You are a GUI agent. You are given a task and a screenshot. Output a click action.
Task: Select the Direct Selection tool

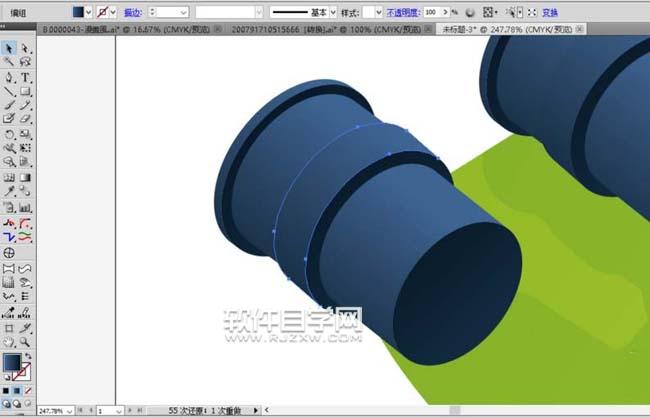point(25,47)
